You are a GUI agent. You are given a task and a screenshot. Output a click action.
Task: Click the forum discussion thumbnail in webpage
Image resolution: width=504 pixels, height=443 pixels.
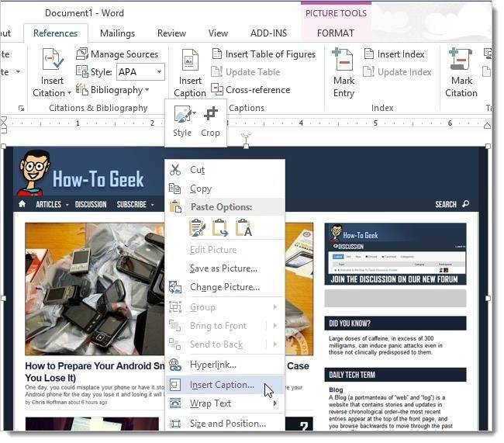coord(395,254)
